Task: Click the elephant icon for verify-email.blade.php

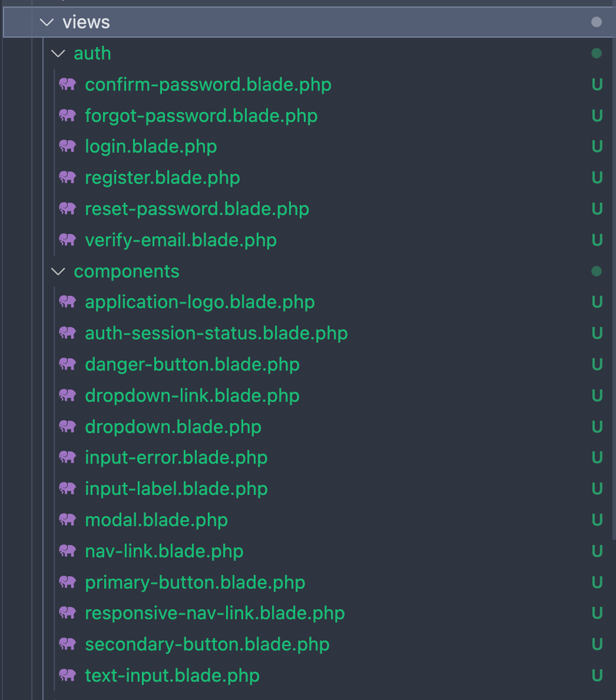Action: coord(68,240)
